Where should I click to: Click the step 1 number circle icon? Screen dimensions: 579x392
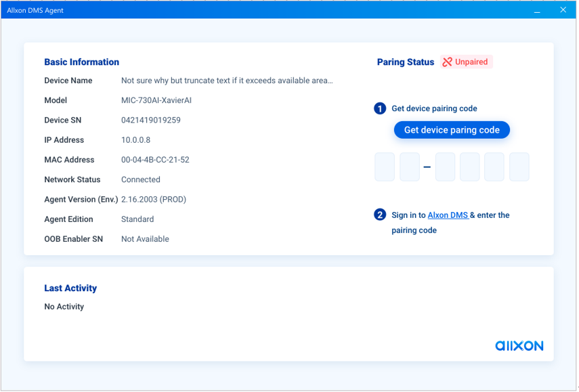(x=380, y=108)
